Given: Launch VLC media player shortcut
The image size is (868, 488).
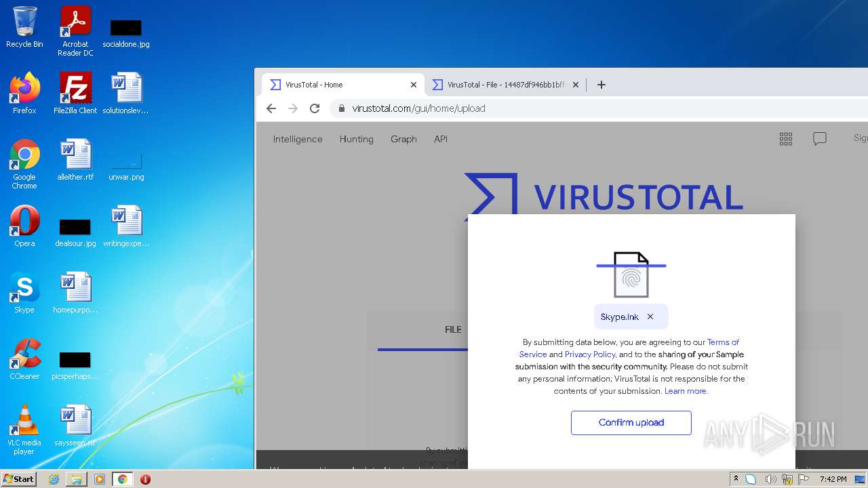Looking at the screenshot, I should click(x=24, y=430).
